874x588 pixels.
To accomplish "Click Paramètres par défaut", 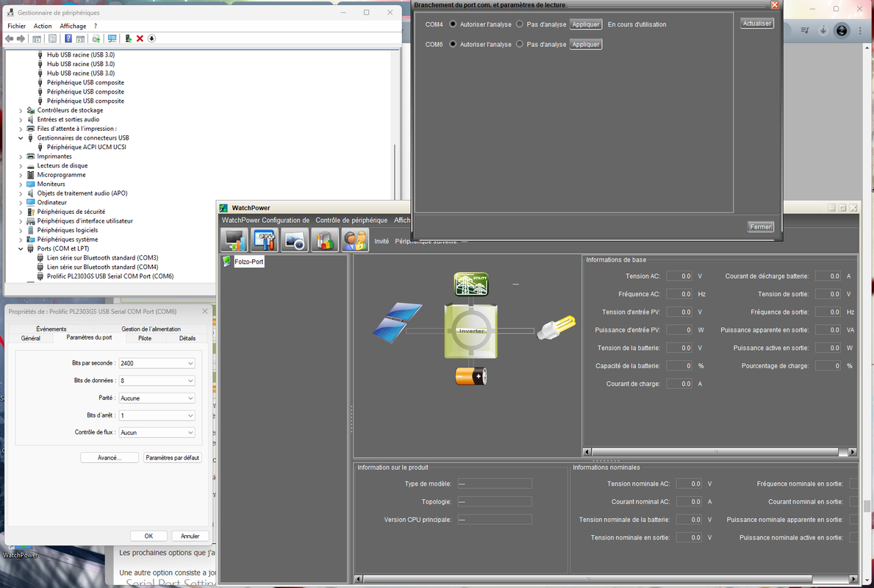I will 172,458.
